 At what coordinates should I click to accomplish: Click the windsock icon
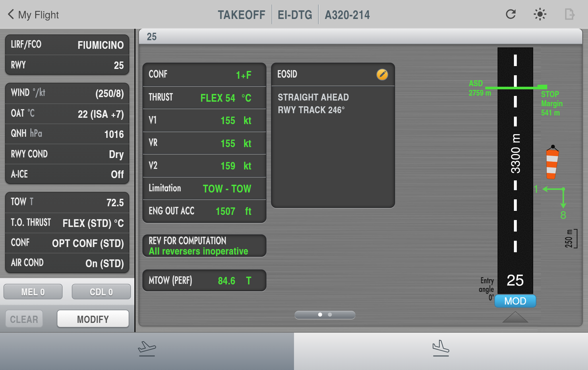coord(552,162)
